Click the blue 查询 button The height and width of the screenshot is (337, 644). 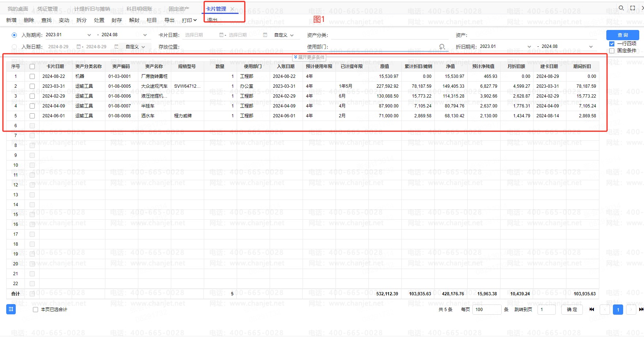tap(622, 35)
